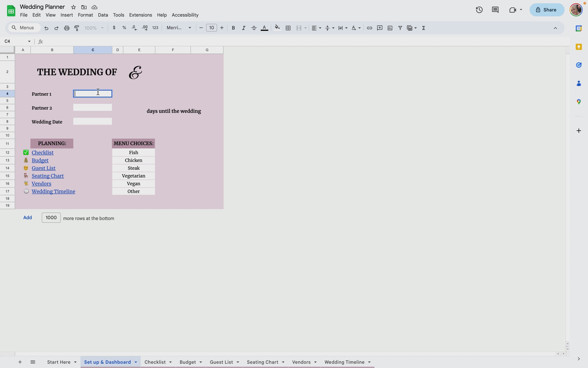Open the Functions sigma icon
Image resolution: width=588 pixels, height=368 pixels.
pos(423,28)
